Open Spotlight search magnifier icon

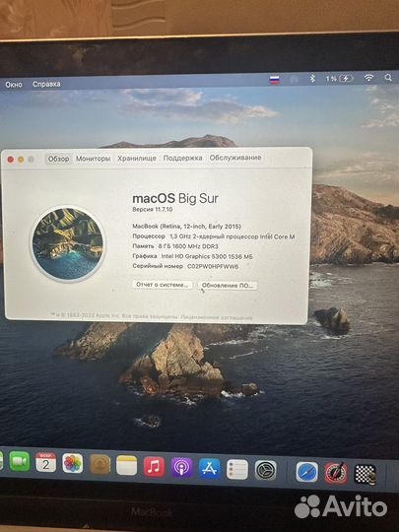pyautogui.click(x=388, y=78)
